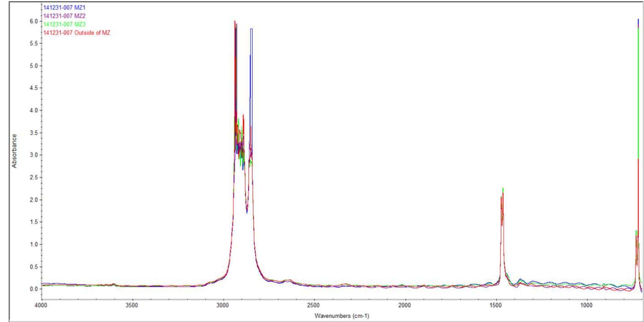Click the blue MZ1 flat-topped peak near 2850
The width and height of the screenshot is (644, 322).
tap(251, 29)
